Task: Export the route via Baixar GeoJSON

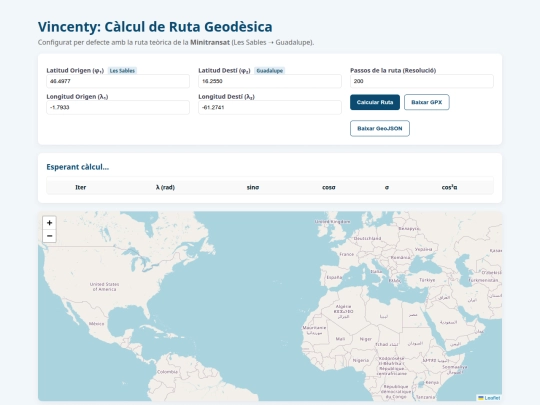Action: click(380, 128)
